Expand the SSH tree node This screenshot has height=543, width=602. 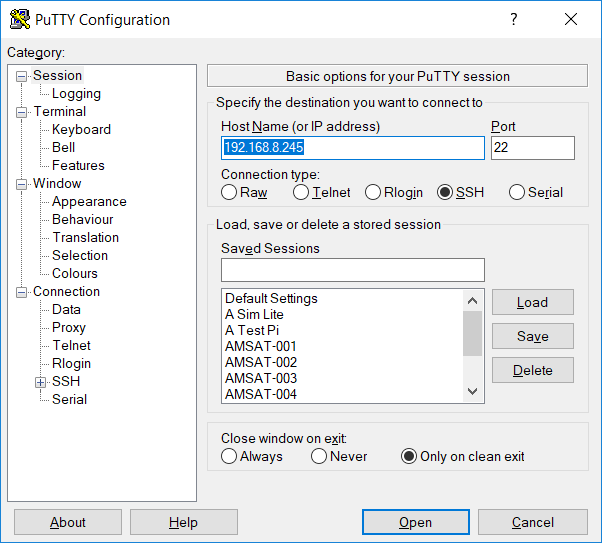(x=40, y=382)
